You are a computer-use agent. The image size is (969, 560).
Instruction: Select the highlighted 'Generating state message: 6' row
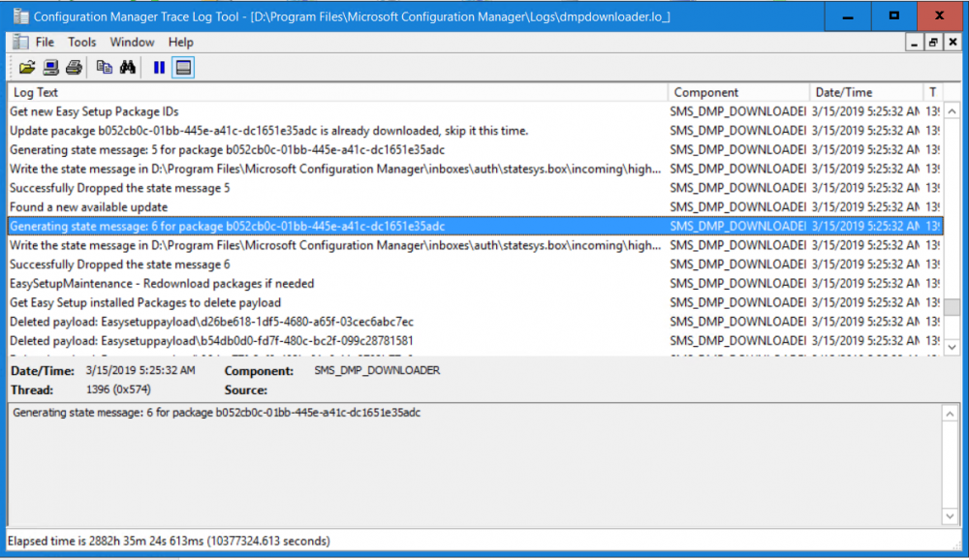pos(475,226)
